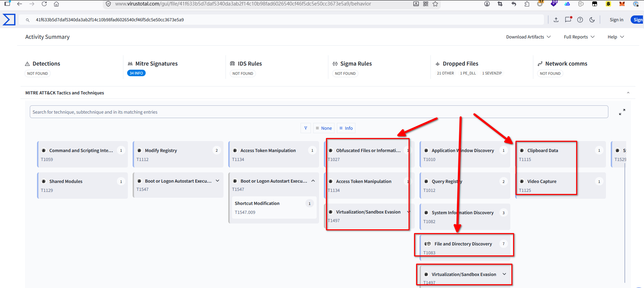Select the Application Window Discovery card
This screenshot has width=644, height=288.
coord(465,154)
